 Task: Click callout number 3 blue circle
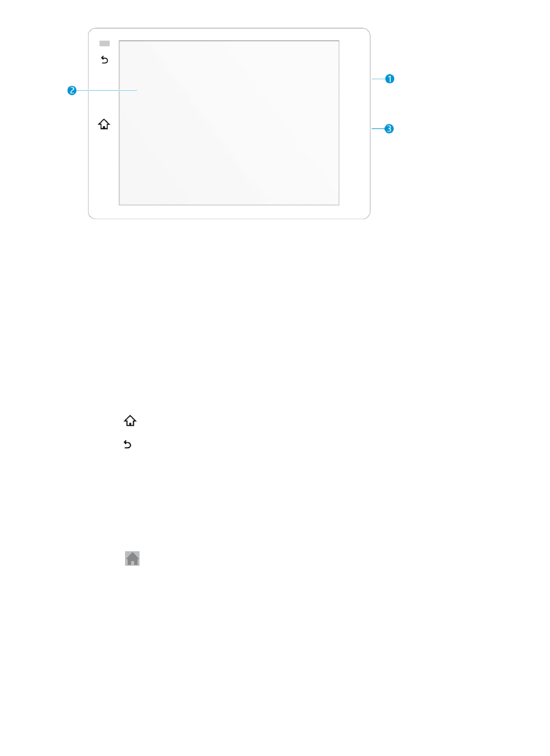(x=389, y=128)
